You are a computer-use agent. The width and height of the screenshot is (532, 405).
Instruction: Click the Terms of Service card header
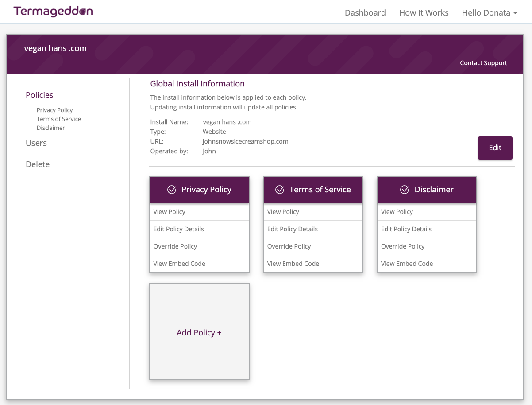click(x=313, y=190)
